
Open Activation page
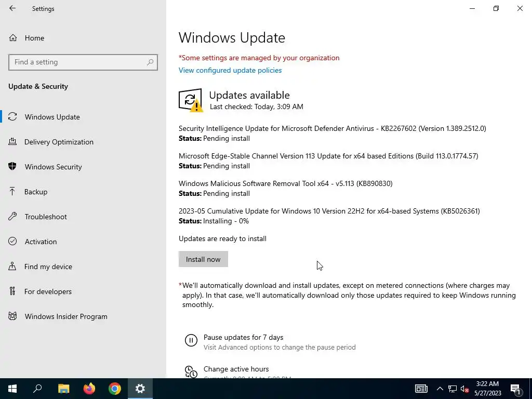(x=83, y=242)
